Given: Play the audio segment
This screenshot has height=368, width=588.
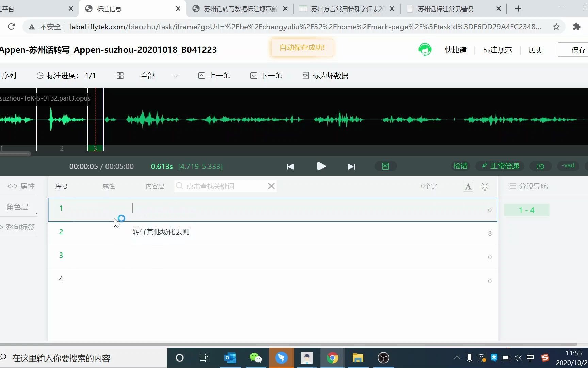Looking at the screenshot, I should click(x=321, y=166).
